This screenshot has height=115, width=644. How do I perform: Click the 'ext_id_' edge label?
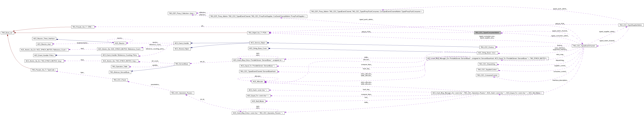point(202,62)
